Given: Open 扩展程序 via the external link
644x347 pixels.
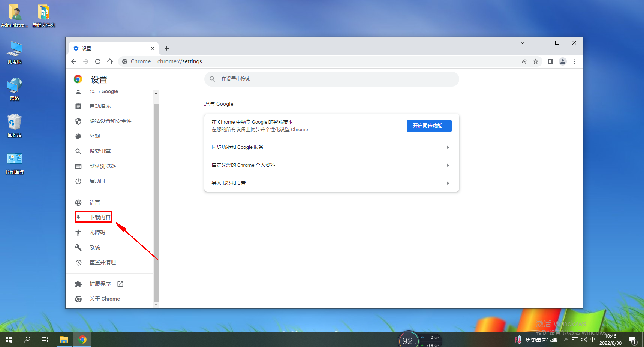Looking at the screenshot, I should click(120, 284).
